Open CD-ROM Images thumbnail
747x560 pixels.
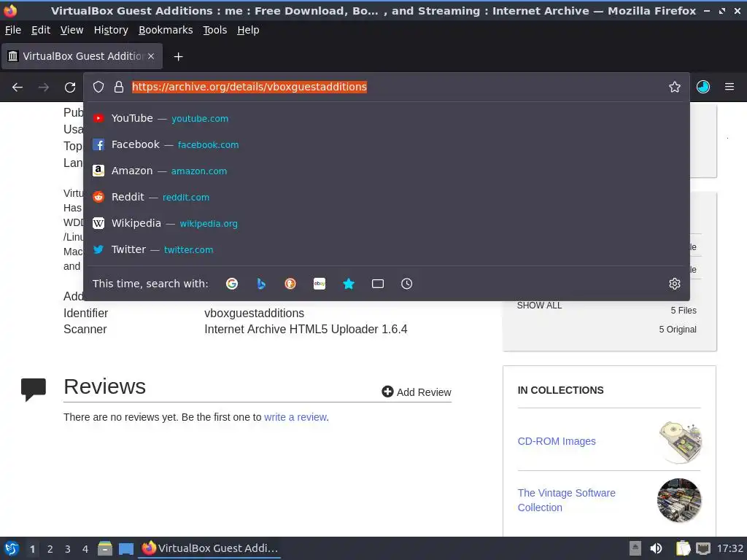tap(680, 442)
